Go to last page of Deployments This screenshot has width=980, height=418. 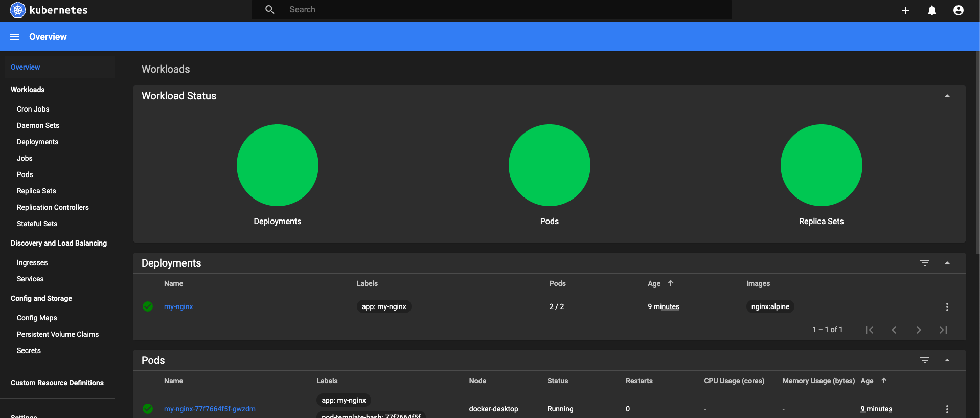click(x=943, y=330)
